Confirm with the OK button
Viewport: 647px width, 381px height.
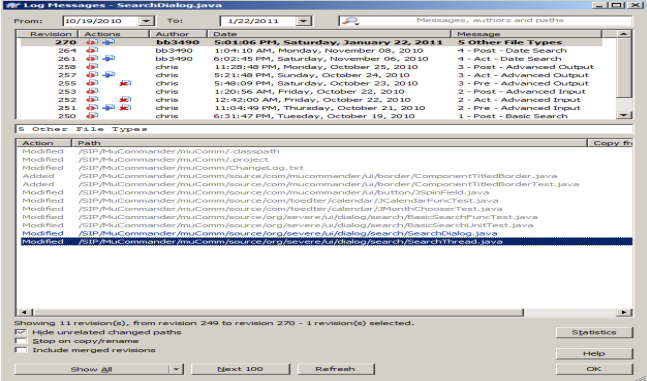tap(594, 369)
